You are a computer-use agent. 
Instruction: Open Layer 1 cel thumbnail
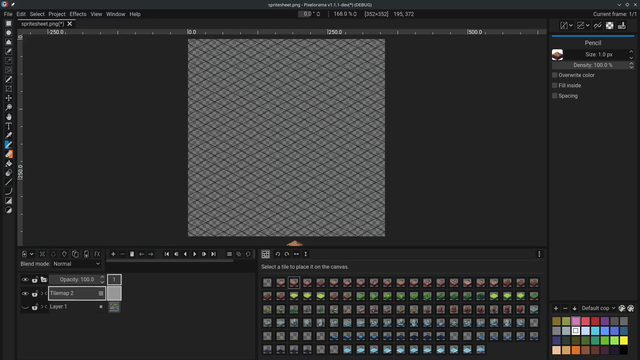click(x=114, y=307)
